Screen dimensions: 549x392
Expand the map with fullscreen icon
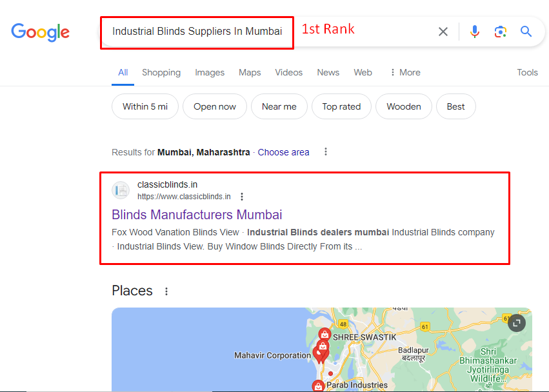click(x=517, y=323)
